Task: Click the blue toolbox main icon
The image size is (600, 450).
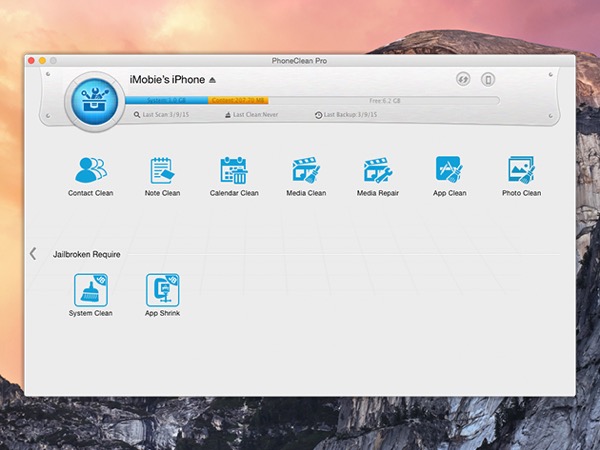Action: [95, 101]
